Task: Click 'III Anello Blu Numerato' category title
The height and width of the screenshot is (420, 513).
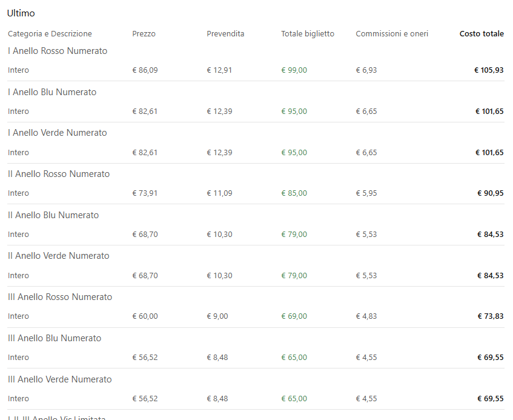Action: pos(55,338)
